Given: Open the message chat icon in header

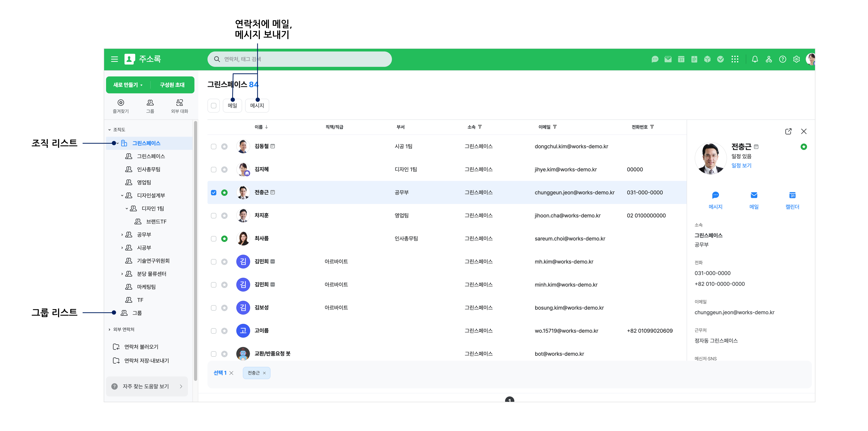Looking at the screenshot, I should [x=655, y=59].
